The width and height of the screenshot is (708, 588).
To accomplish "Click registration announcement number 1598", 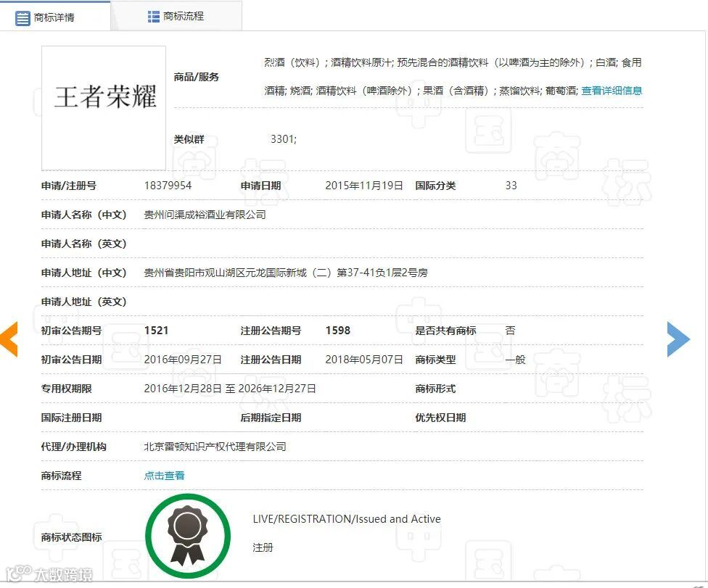I will click(338, 331).
